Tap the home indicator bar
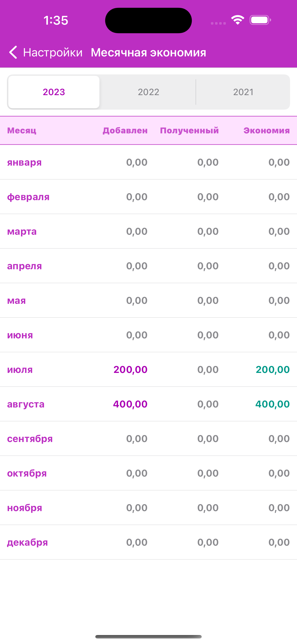This screenshot has height=644, width=297. [x=148, y=636]
